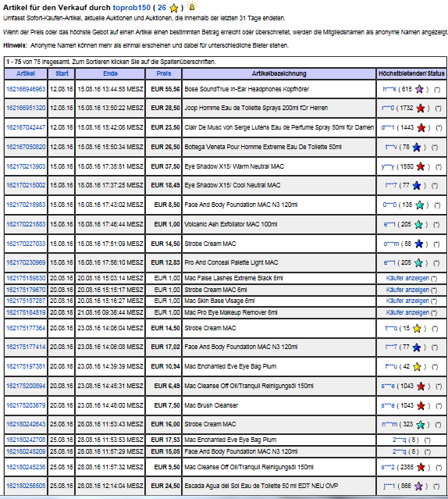Click turquoise star in Volcanic Ash Exfoliator row
The width and height of the screenshot is (448, 499).
pos(418,224)
